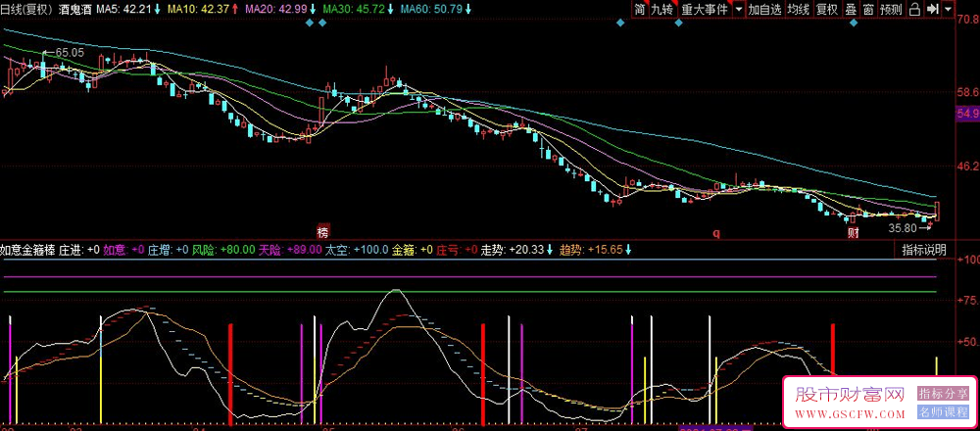Click the blue diamond marker below 叠 button
Image resolution: width=980 pixels, height=431 pixels.
tap(854, 24)
